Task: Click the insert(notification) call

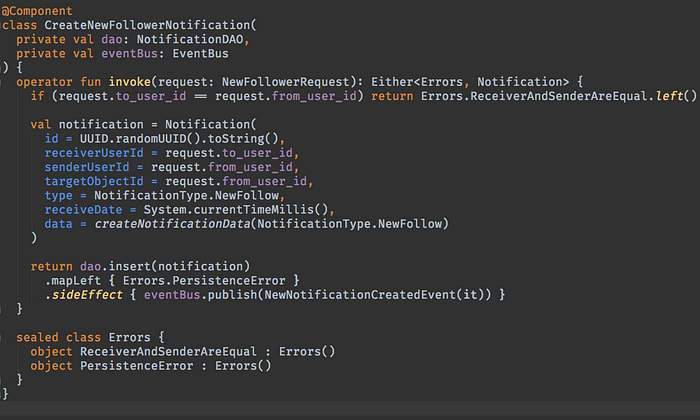Action: point(179,266)
